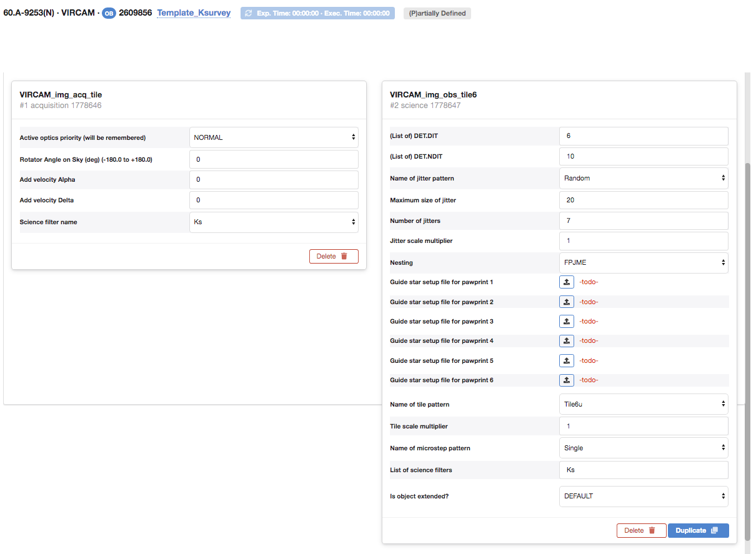This screenshot has width=756, height=554.
Task: Focus the Number of jitters input
Action: coord(644,220)
